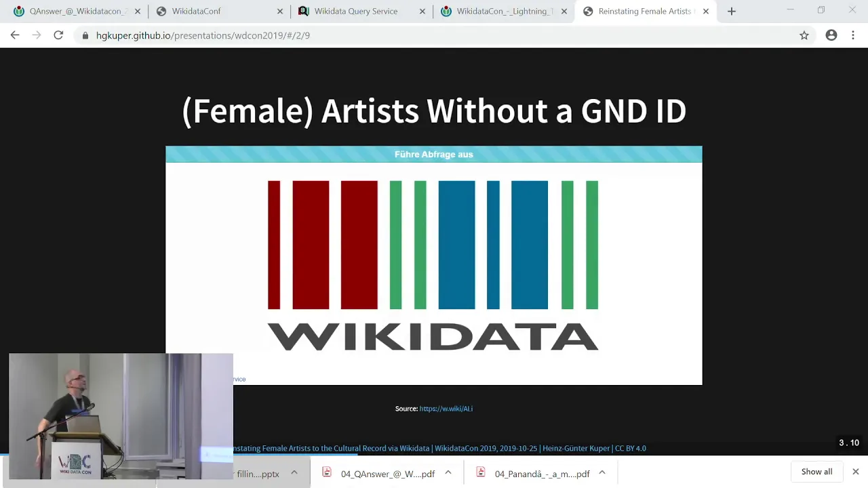Click the PDF icon of 04_Panandâ download
The width and height of the screenshot is (868, 488).
coord(481,472)
